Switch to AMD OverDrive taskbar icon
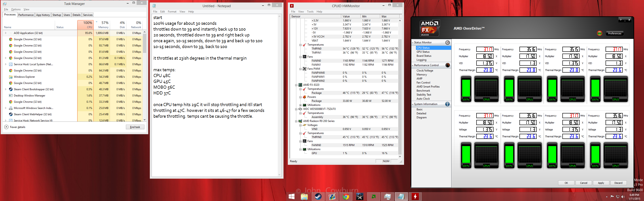The width and height of the screenshot is (644, 201). 374,197
